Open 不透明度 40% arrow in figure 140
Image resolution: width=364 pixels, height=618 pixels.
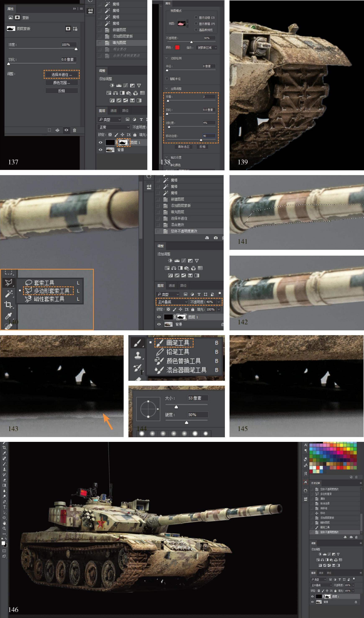click(x=219, y=302)
